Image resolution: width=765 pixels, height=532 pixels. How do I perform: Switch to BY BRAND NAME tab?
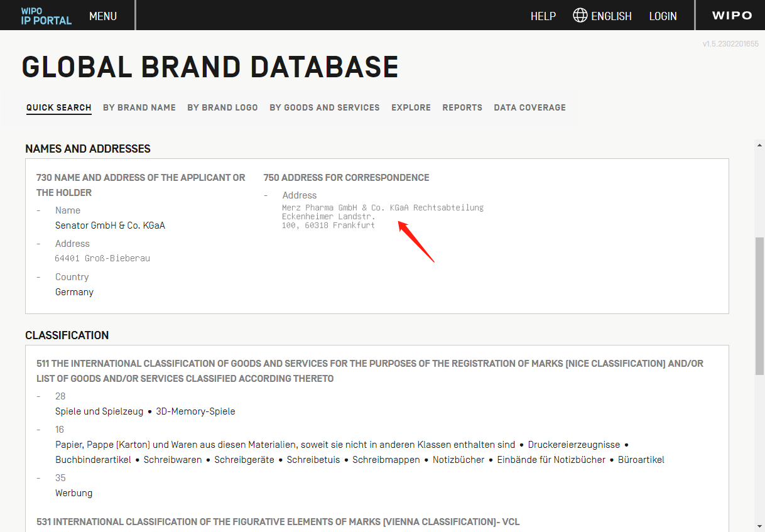pos(139,107)
